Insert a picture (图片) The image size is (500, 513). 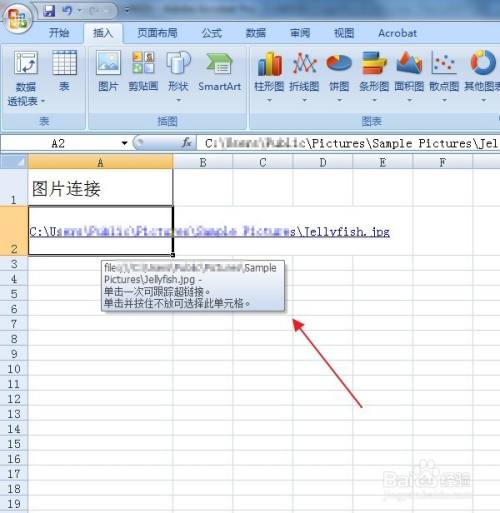(x=108, y=71)
